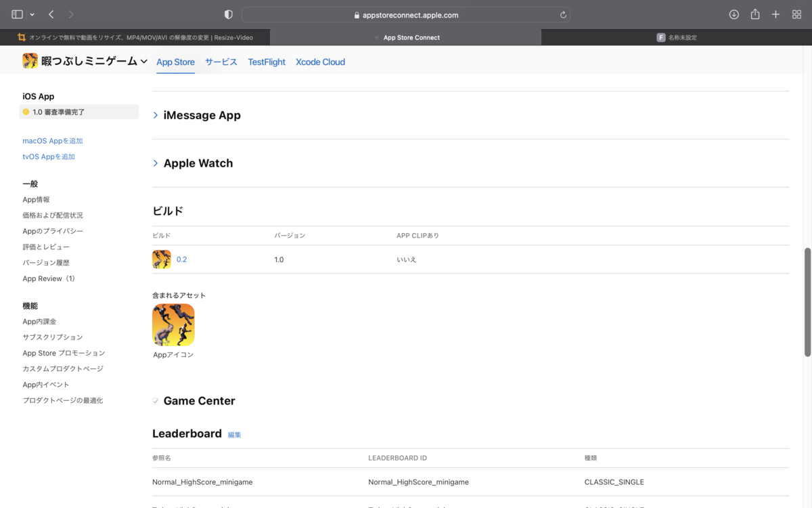Open Appのプライバシー in the sidebar

click(53, 231)
